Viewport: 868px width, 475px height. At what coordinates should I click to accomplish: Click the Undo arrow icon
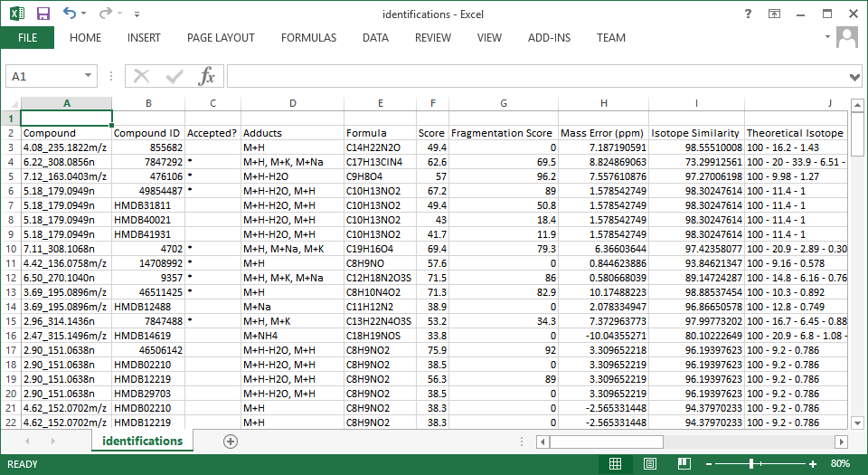pyautogui.click(x=70, y=14)
